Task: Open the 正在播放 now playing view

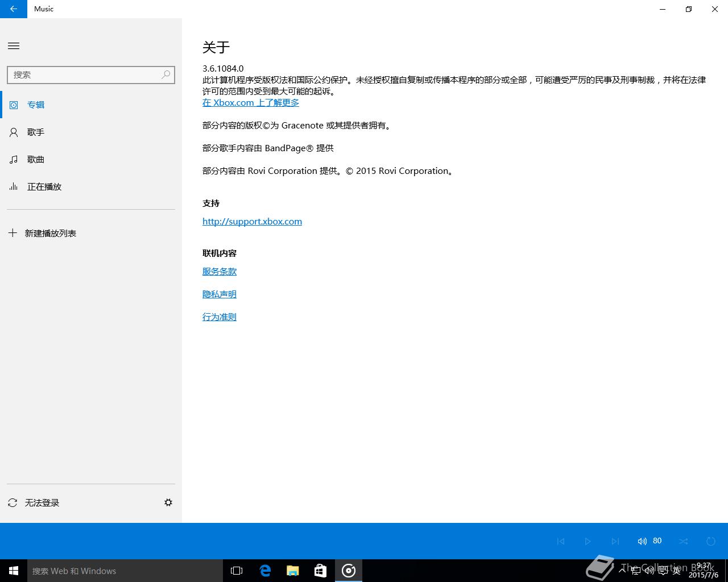Action: coord(91,186)
